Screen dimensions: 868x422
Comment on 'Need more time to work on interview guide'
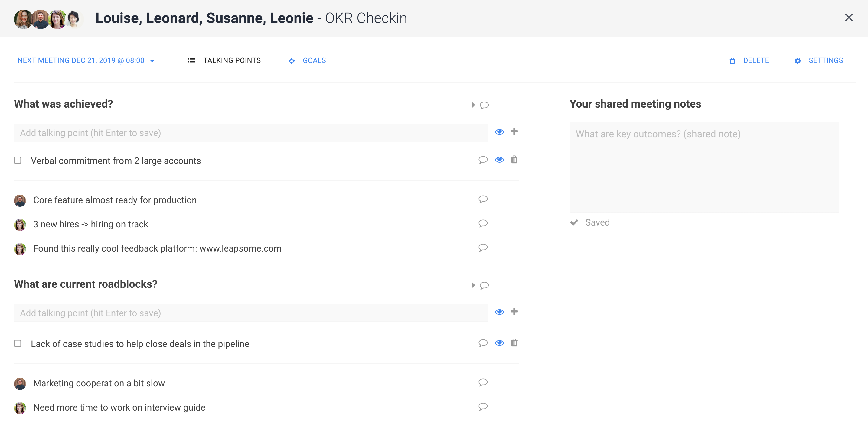coord(483,407)
